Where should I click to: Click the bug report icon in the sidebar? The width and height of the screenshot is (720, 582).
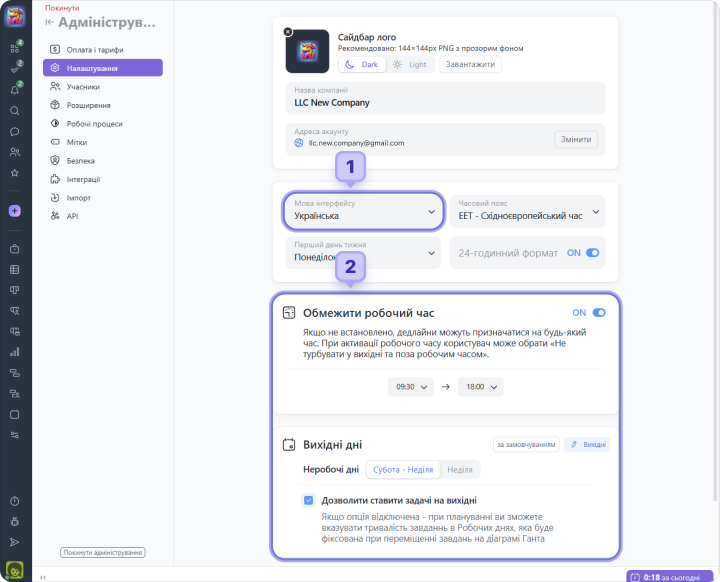click(x=15, y=521)
